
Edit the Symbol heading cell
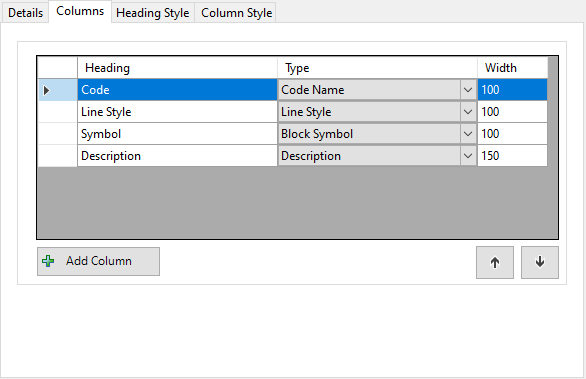point(177,134)
